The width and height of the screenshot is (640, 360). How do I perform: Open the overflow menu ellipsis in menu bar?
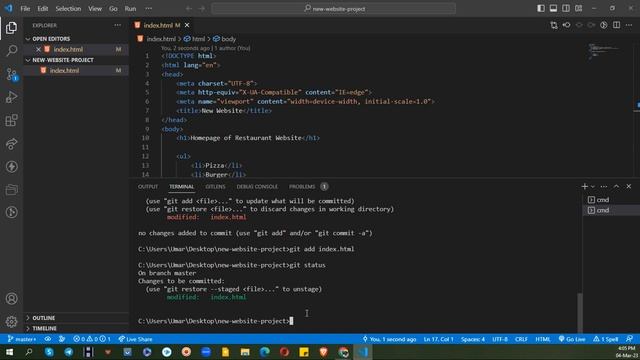pyautogui.click(x=149, y=9)
